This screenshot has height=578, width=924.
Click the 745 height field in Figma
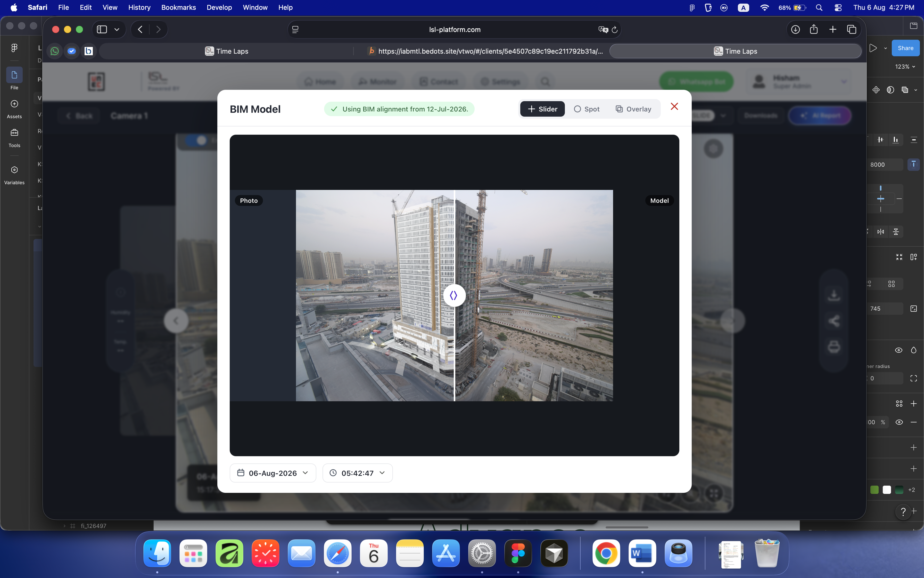coord(885,309)
